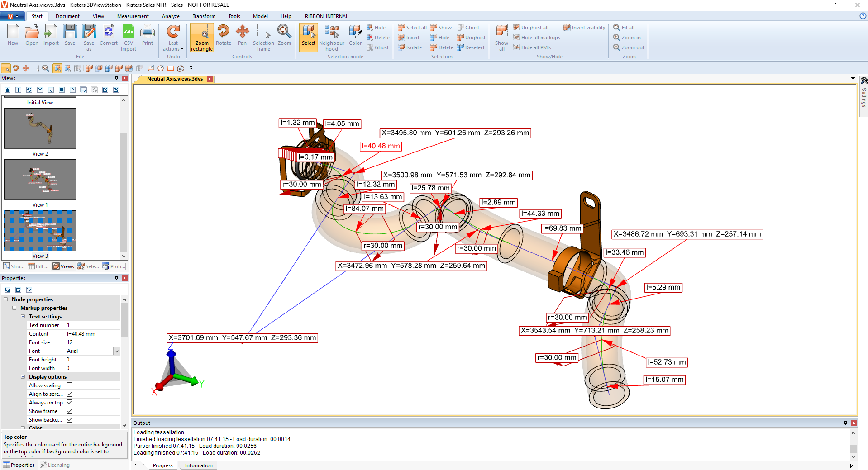
Task: Activate the Pan control tool
Action: 242,35
